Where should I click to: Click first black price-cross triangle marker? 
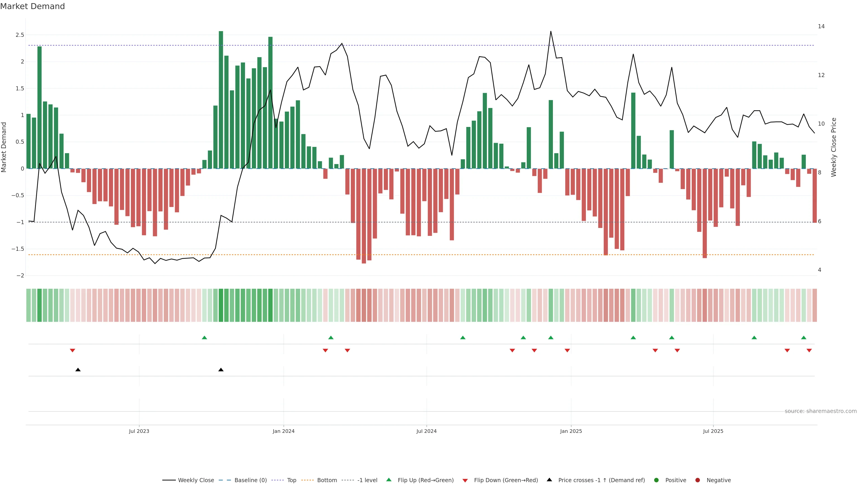78,370
